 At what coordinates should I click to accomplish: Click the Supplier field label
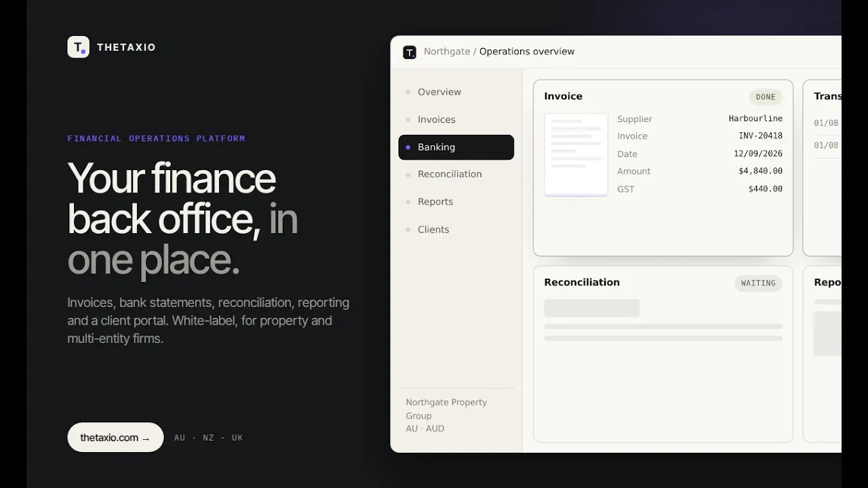[635, 119]
